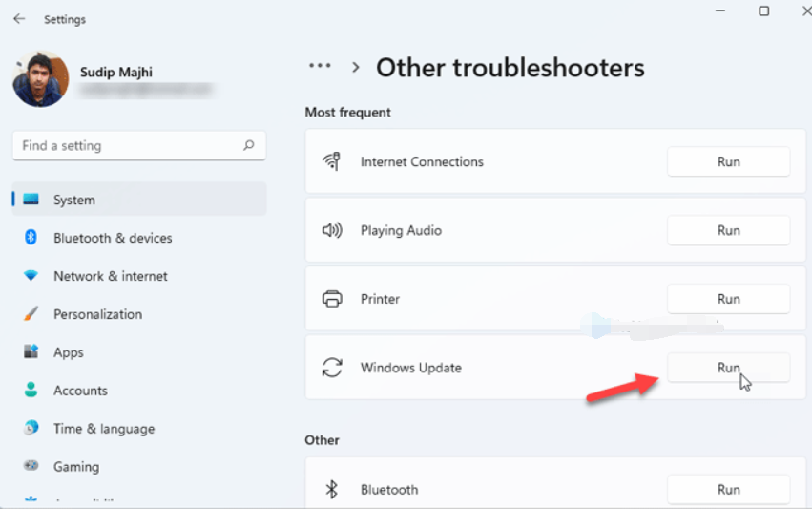Run the Windows Update troubleshooter
812x509 pixels.
tap(728, 368)
